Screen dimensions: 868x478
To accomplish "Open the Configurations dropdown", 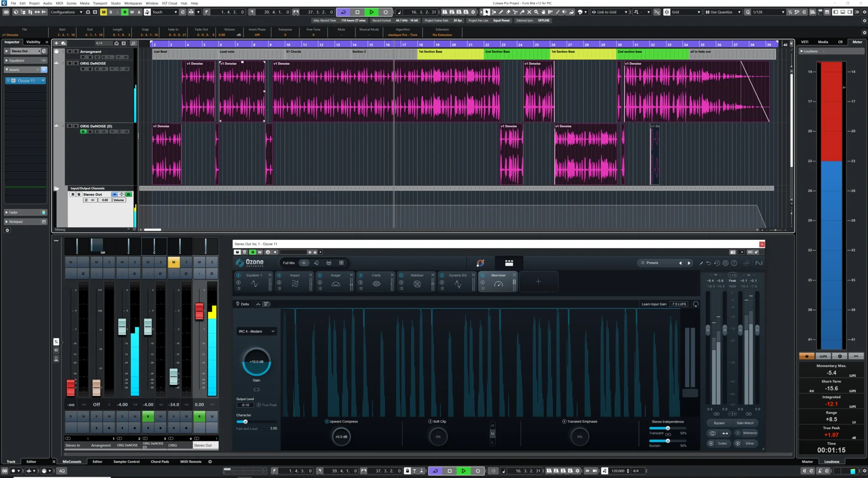I will pos(66,12).
